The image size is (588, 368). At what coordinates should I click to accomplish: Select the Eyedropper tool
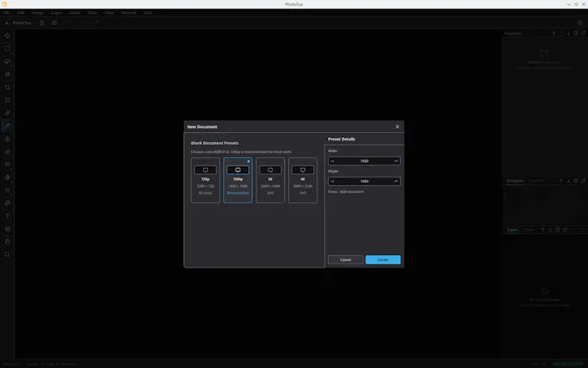tap(8, 113)
